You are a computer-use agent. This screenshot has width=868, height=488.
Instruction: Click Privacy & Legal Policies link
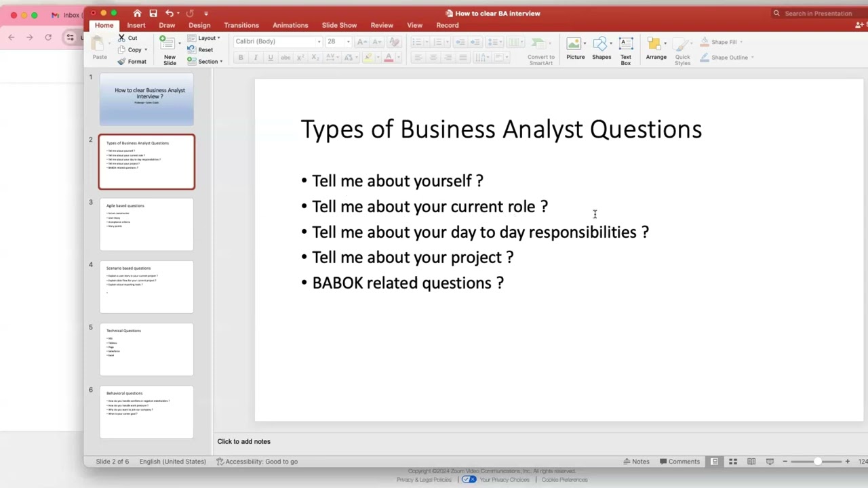424,480
